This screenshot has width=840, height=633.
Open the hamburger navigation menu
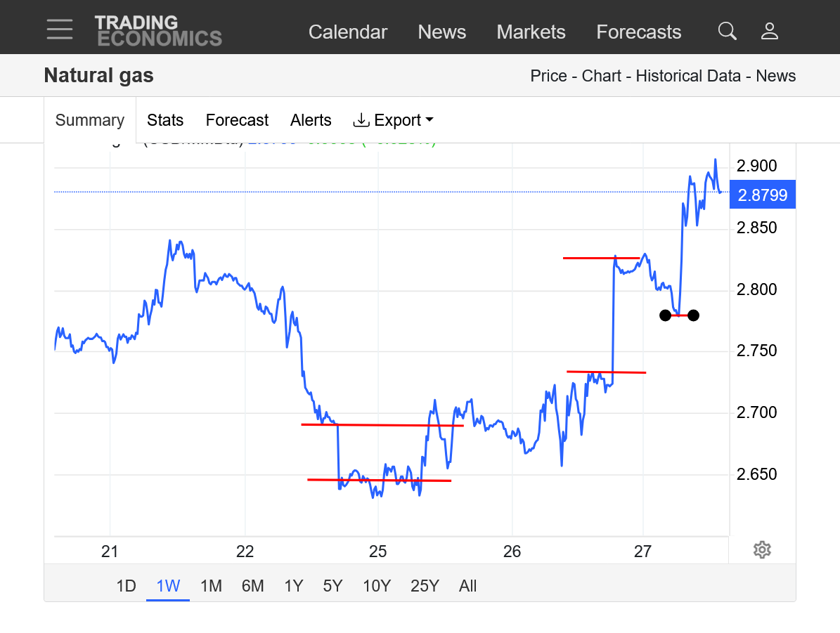click(x=60, y=30)
